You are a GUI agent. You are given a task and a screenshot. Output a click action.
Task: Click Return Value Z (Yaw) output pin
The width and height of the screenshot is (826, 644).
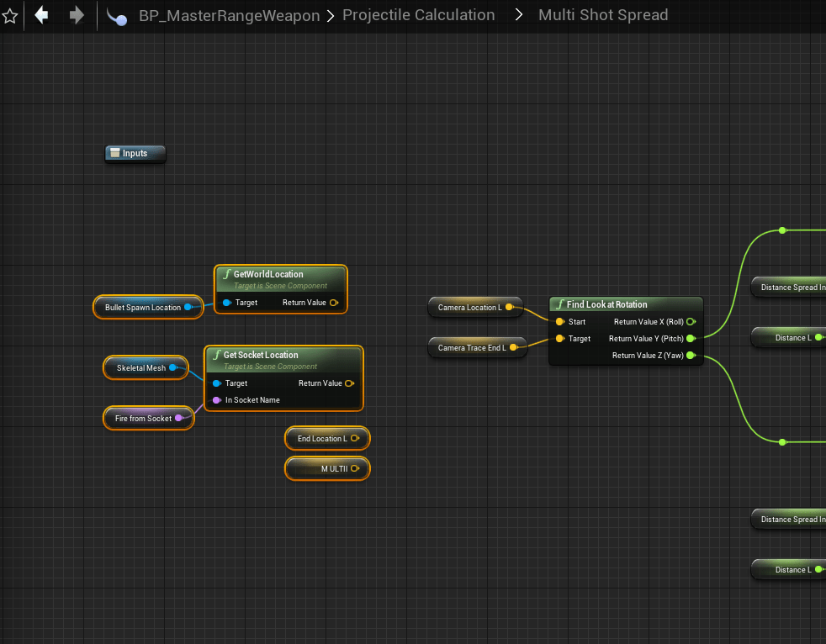[x=691, y=356]
